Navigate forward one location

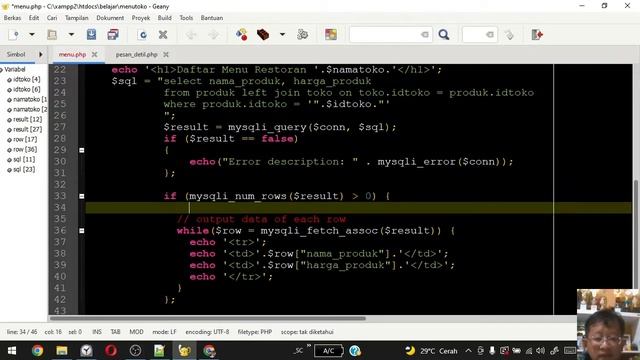point(213,35)
